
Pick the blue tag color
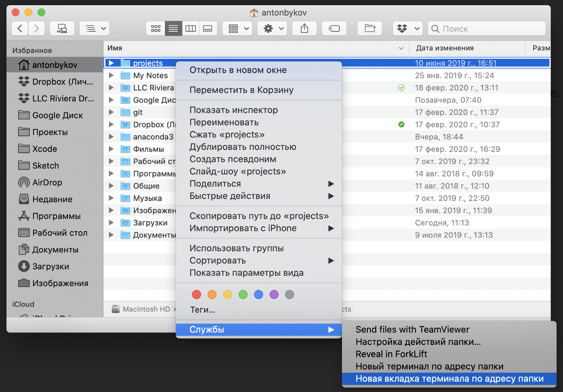click(x=259, y=295)
